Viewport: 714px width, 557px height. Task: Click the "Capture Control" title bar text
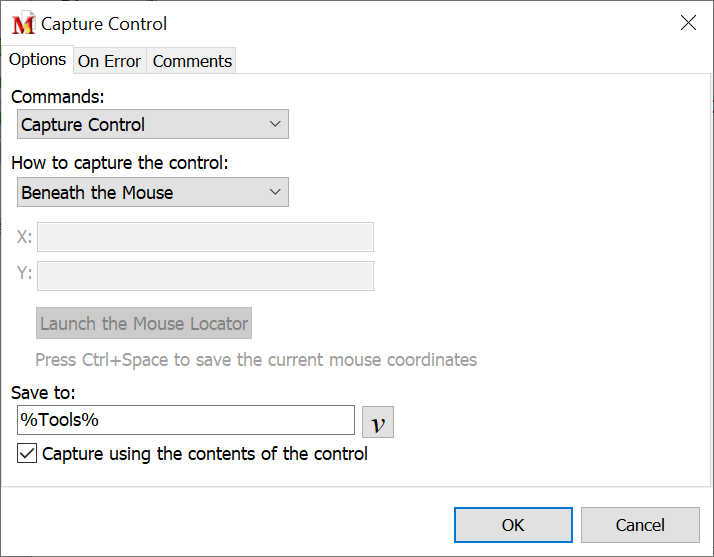tap(104, 24)
